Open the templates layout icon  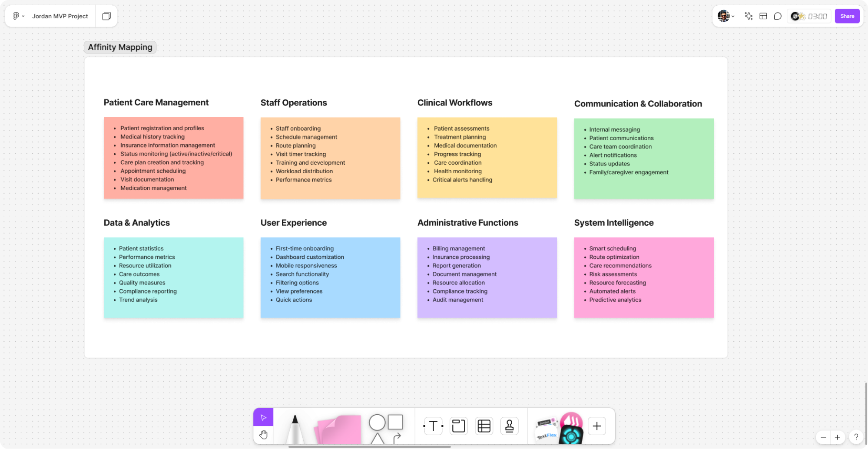pyautogui.click(x=763, y=16)
